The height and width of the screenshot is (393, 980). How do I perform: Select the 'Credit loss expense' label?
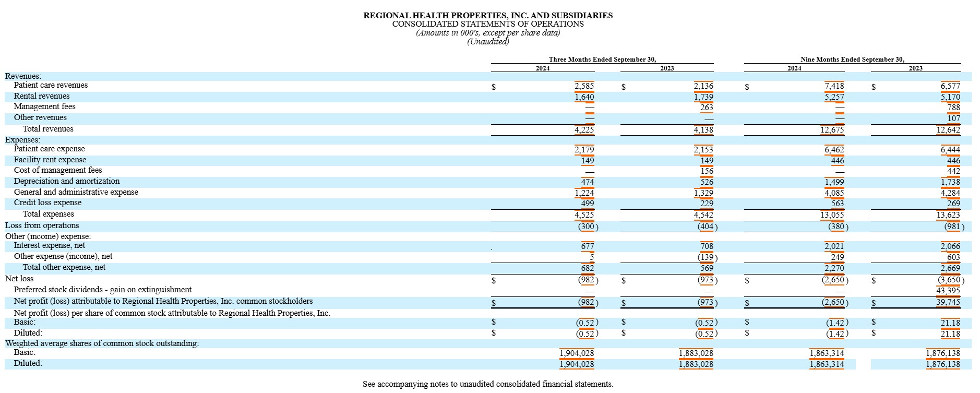point(47,203)
